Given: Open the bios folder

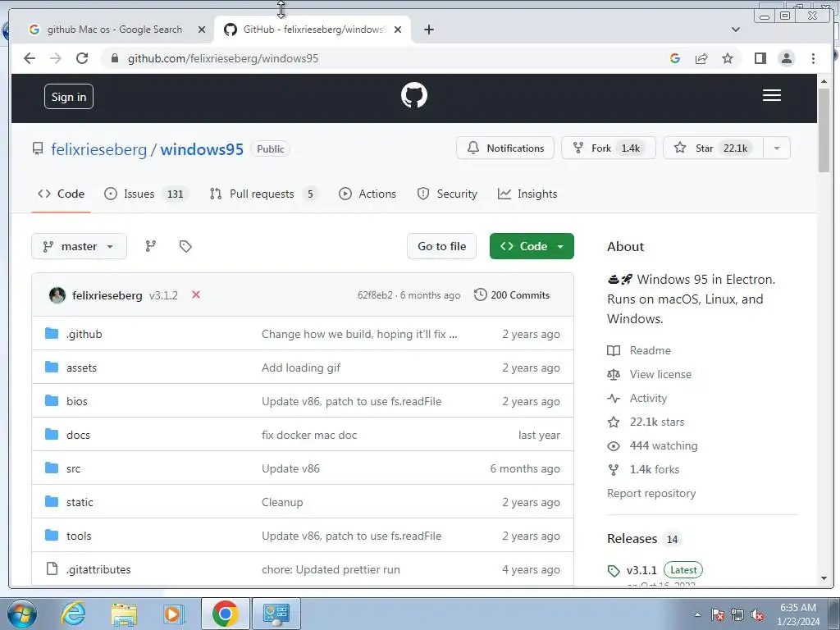Looking at the screenshot, I should click(76, 402).
